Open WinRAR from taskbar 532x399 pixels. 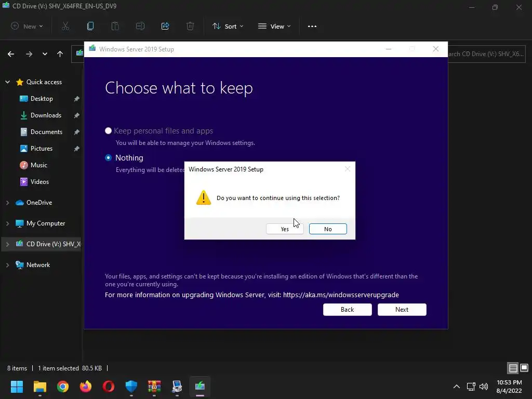pos(154,387)
